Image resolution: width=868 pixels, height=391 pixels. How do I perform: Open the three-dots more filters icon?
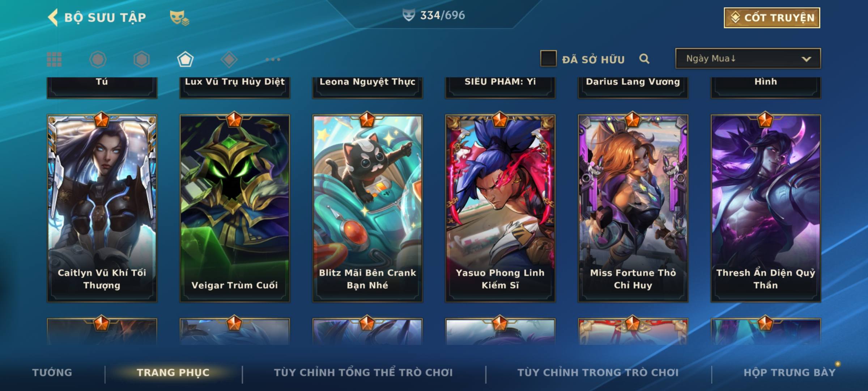(x=273, y=59)
